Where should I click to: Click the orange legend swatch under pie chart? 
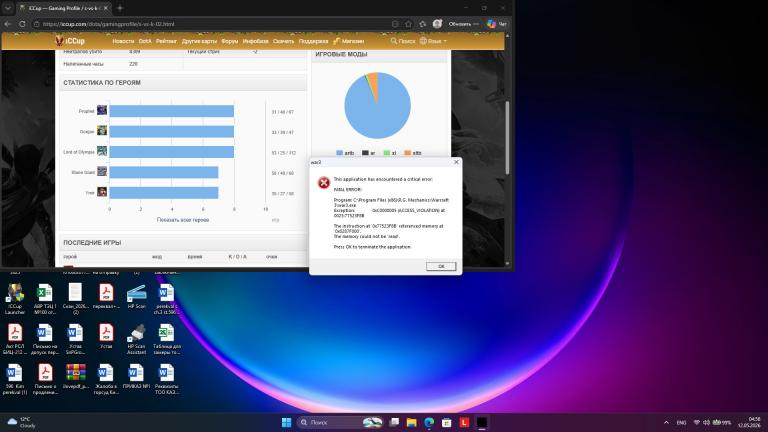click(408, 153)
